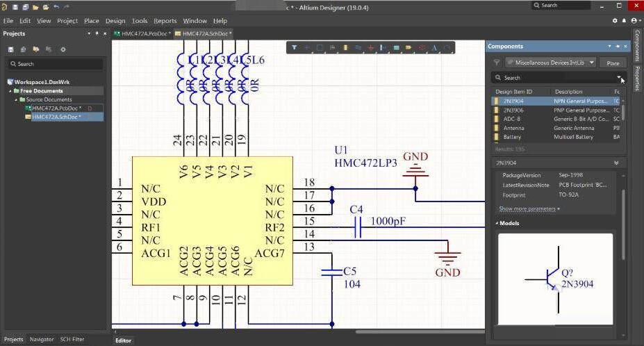
Task: Open notifications bell icon at top right
Action: tap(625, 21)
